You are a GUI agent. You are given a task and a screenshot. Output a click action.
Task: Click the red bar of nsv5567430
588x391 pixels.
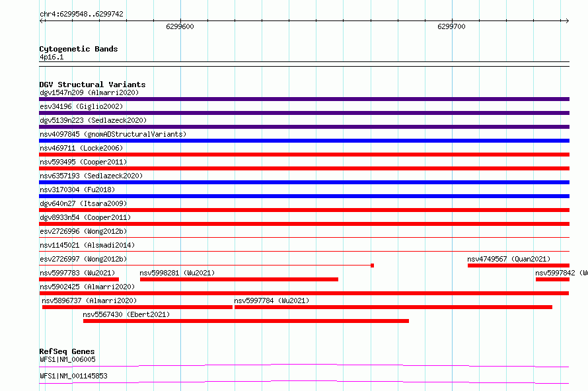246,321
